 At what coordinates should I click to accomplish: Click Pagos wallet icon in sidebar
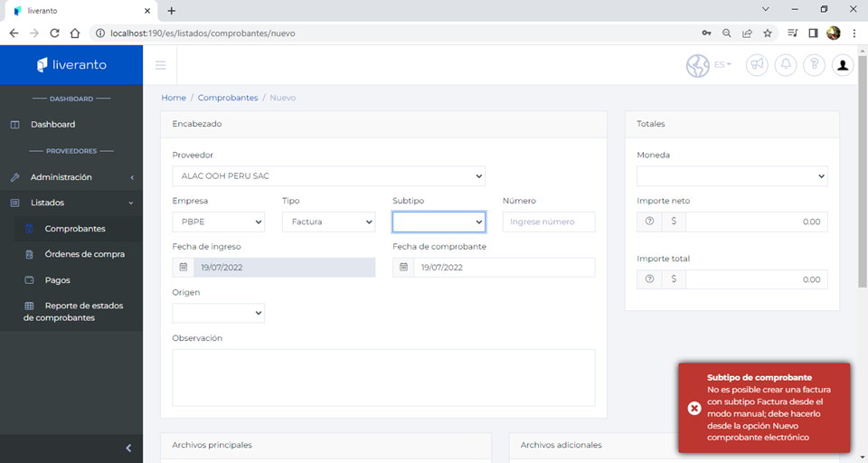(x=29, y=280)
